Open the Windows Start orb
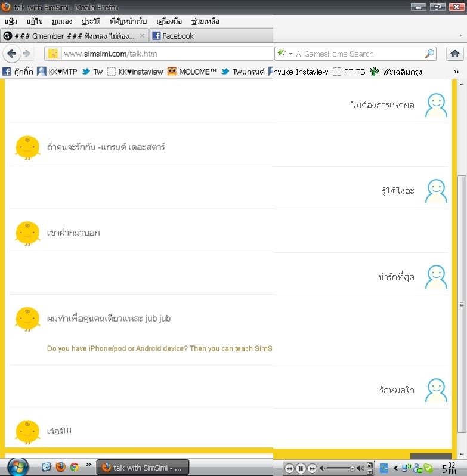This screenshot has width=467, height=476. pyautogui.click(x=18, y=468)
